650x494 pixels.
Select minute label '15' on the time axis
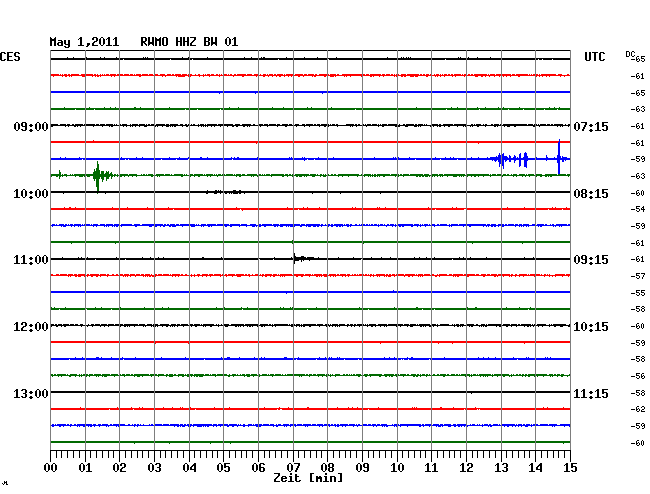(x=570, y=467)
